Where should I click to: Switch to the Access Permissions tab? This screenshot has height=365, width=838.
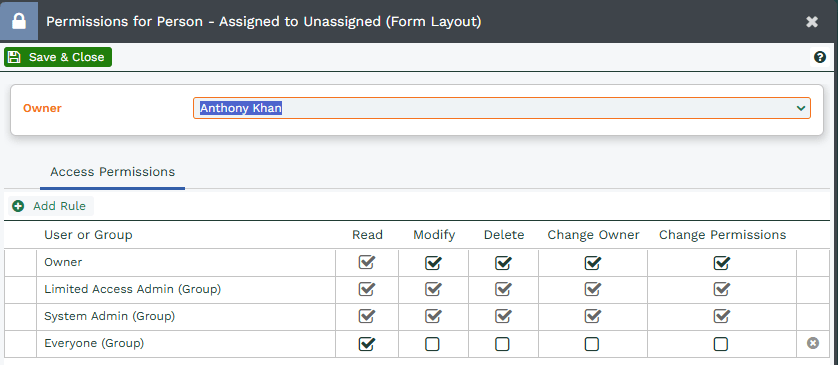(x=112, y=172)
